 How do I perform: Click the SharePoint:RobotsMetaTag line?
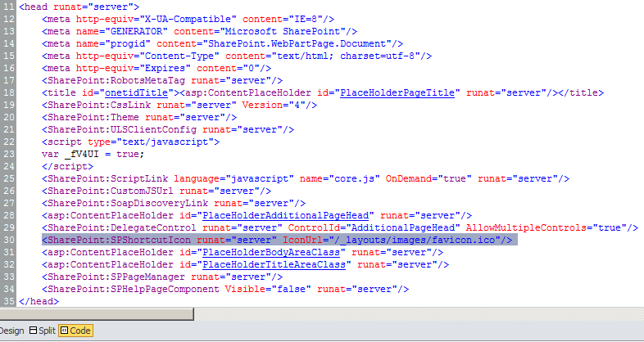[x=162, y=81]
